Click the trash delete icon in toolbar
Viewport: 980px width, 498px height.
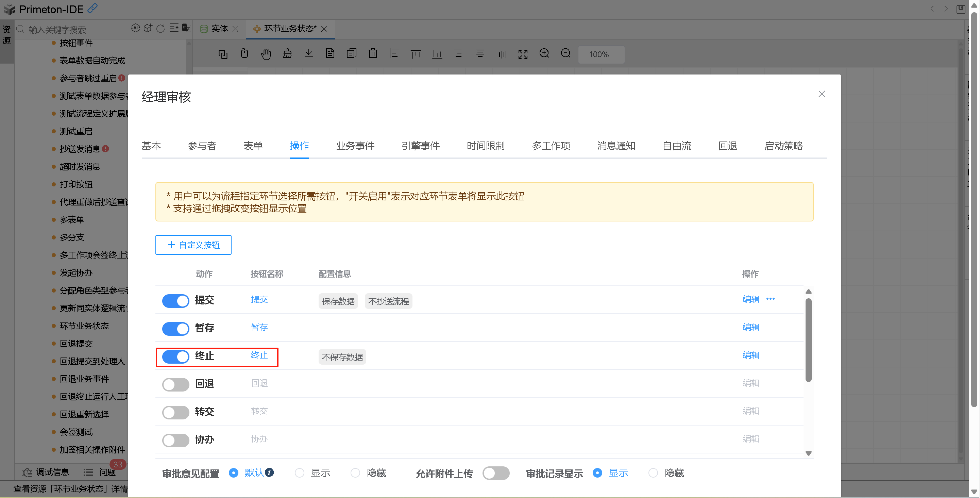[x=373, y=54]
